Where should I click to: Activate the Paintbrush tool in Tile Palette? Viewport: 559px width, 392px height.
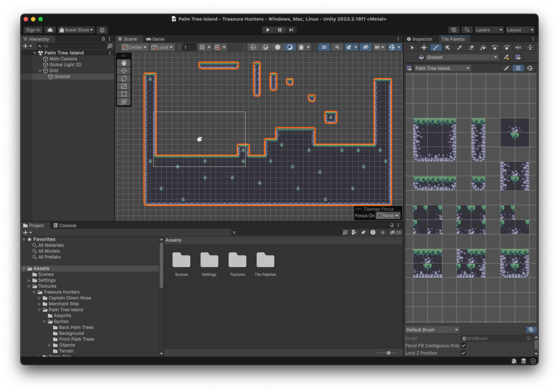pos(436,48)
